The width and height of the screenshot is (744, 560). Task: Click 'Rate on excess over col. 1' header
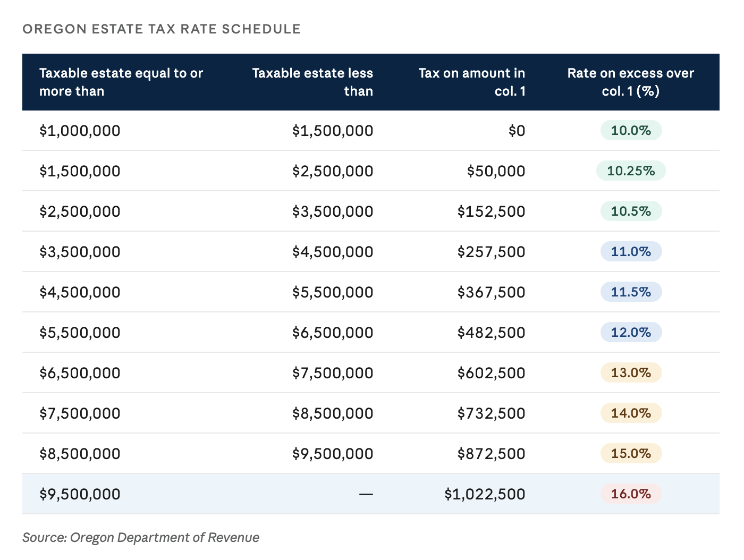click(x=631, y=82)
